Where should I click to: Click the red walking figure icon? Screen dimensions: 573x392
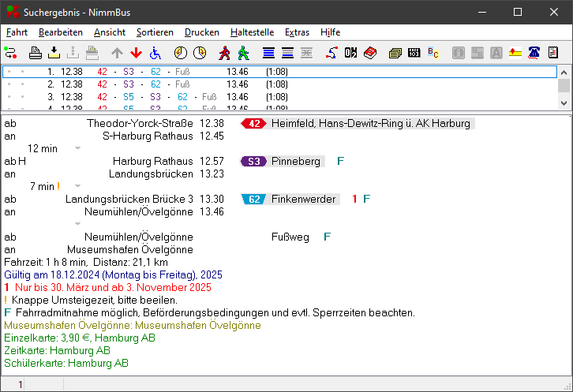pyautogui.click(x=225, y=53)
